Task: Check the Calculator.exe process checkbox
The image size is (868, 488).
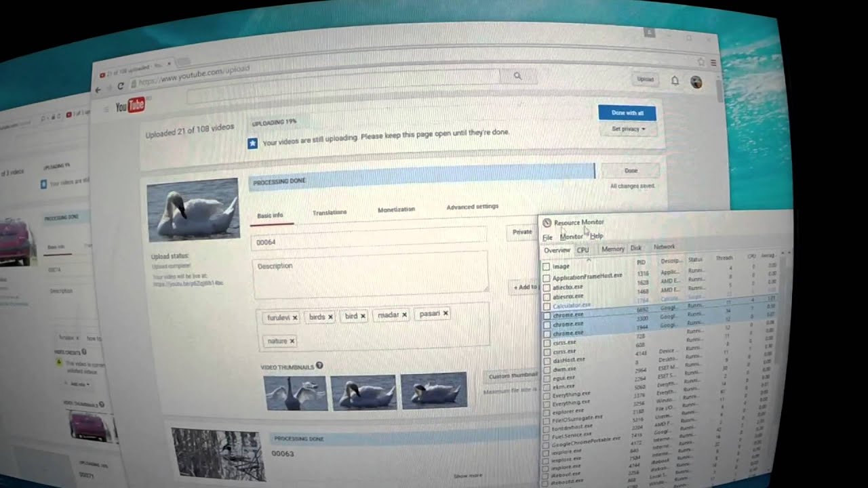Action: point(546,306)
